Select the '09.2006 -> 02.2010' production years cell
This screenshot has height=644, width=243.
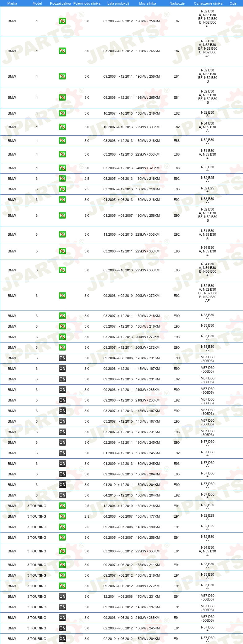(118, 296)
